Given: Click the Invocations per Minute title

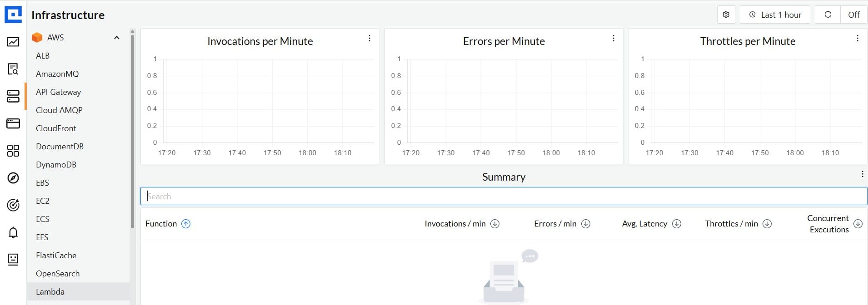Looking at the screenshot, I should click(x=260, y=41).
